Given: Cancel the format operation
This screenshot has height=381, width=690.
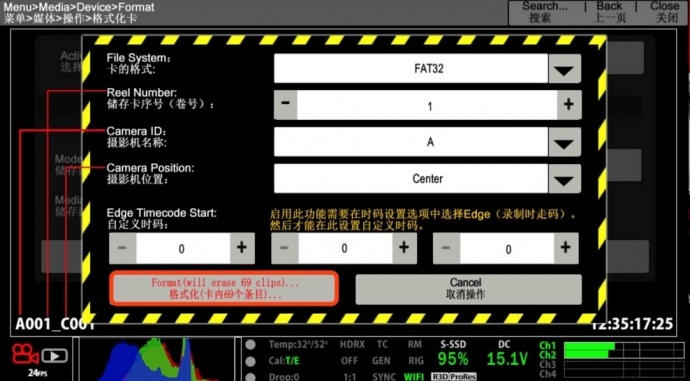Looking at the screenshot, I should [x=468, y=289].
